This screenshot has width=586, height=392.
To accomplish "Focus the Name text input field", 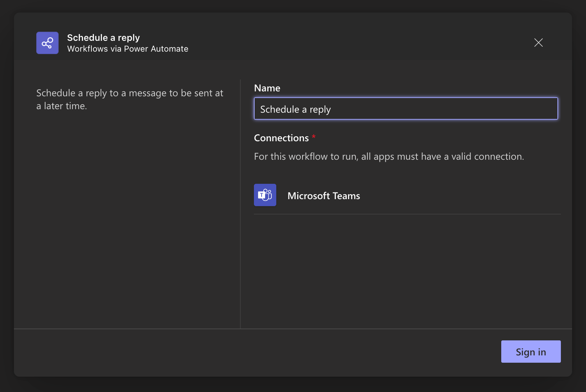I will coord(406,109).
